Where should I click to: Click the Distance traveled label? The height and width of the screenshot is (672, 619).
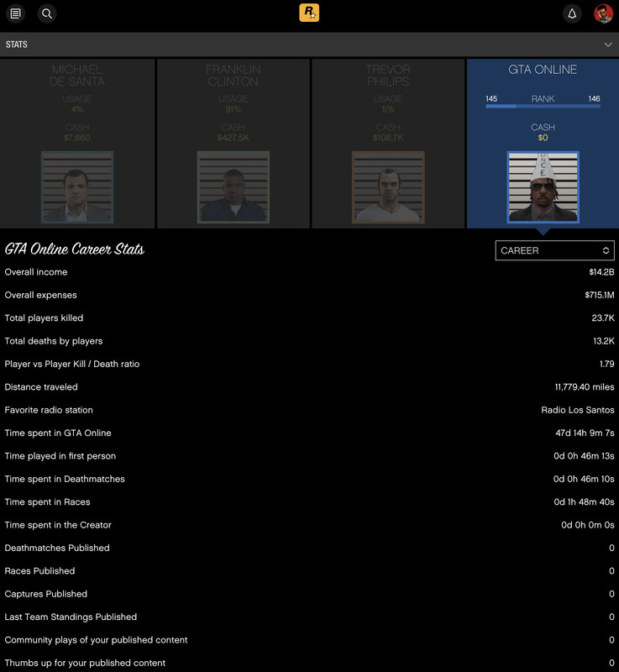click(x=41, y=387)
